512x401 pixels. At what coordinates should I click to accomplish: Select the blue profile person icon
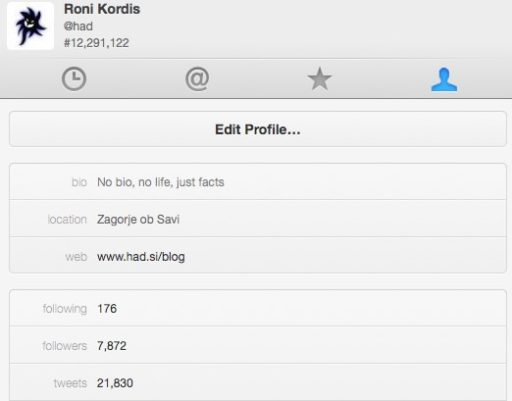(x=444, y=79)
